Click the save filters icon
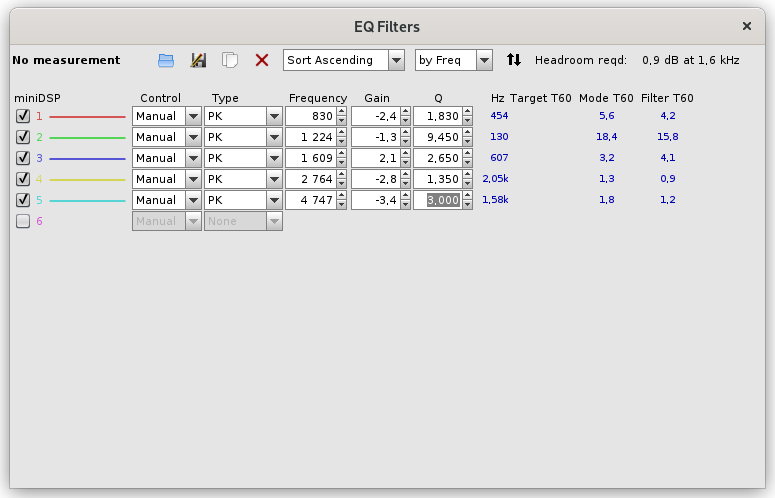This screenshot has height=498, width=775. 198,60
